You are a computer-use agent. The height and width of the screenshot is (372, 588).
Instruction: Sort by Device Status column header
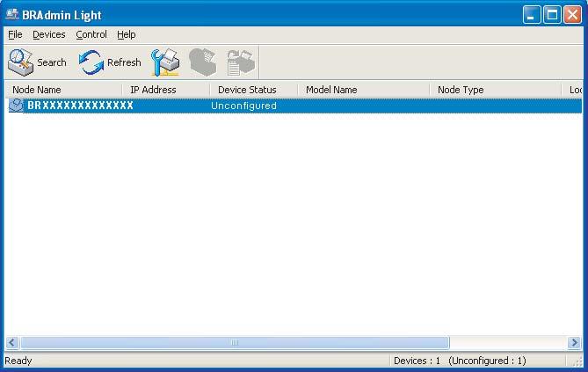tap(254, 90)
